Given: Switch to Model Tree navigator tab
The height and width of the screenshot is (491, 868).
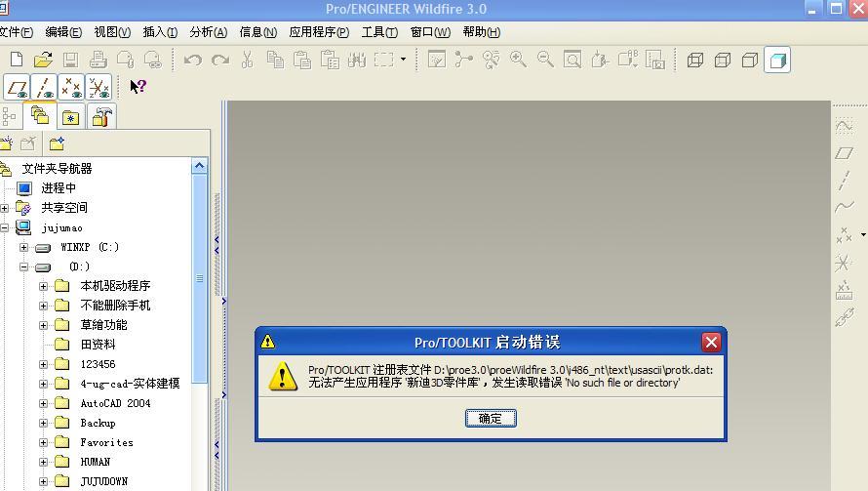Looking at the screenshot, I should (10, 116).
